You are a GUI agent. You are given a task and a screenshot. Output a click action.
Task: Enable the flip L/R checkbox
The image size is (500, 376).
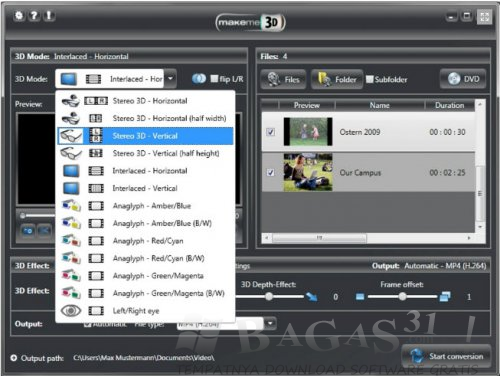point(214,79)
